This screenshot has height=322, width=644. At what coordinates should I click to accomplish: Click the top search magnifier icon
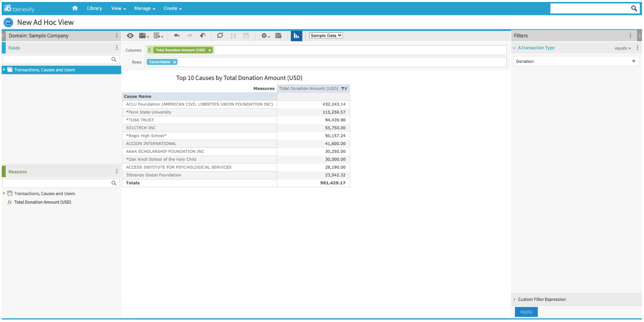634,8
